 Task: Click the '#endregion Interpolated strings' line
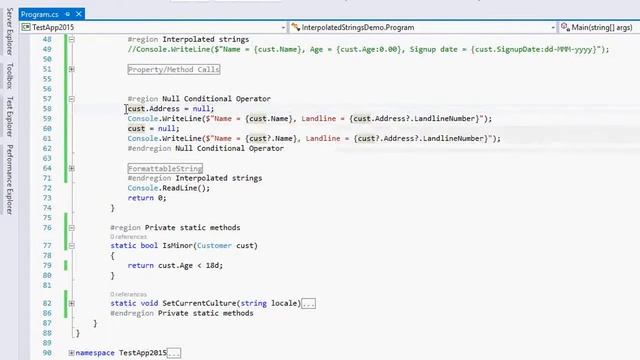coord(195,178)
